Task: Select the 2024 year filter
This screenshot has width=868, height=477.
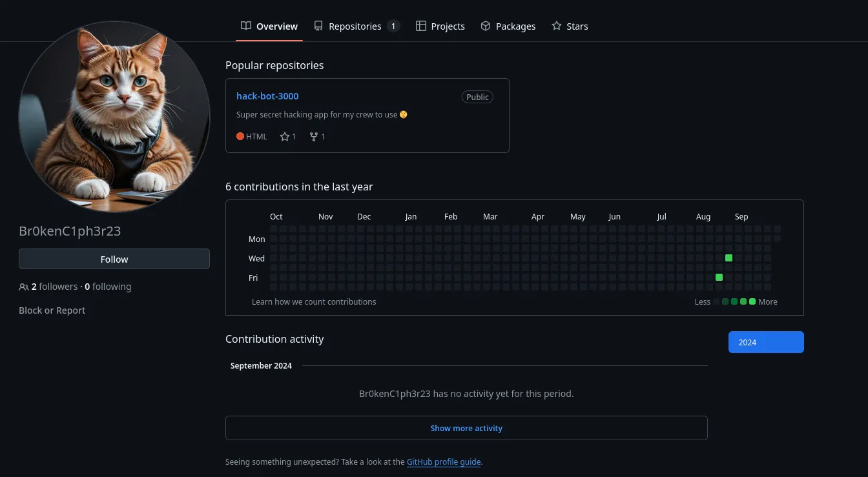Action: point(765,342)
